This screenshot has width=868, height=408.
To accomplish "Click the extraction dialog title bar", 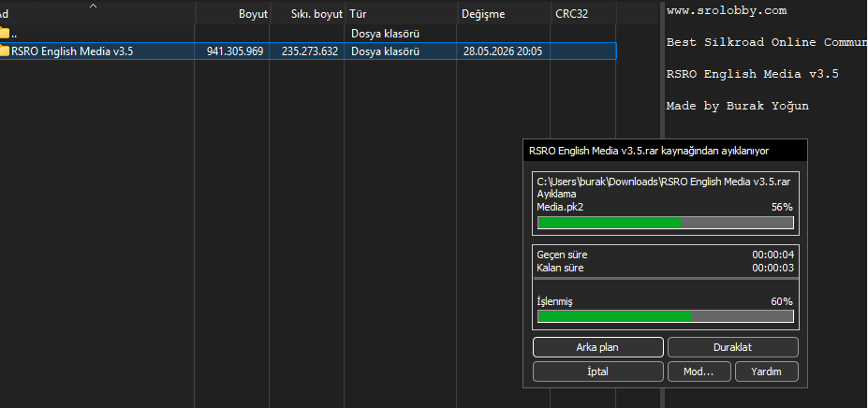I will 665,150.
